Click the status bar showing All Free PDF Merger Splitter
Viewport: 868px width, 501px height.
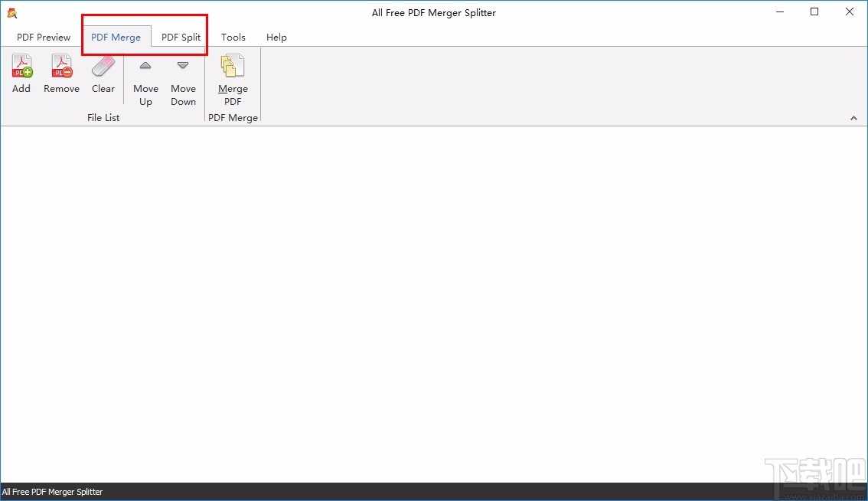pos(53,492)
